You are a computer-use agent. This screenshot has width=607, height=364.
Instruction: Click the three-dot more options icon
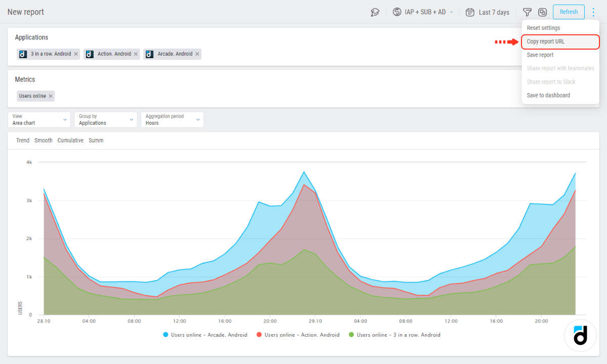click(x=593, y=12)
